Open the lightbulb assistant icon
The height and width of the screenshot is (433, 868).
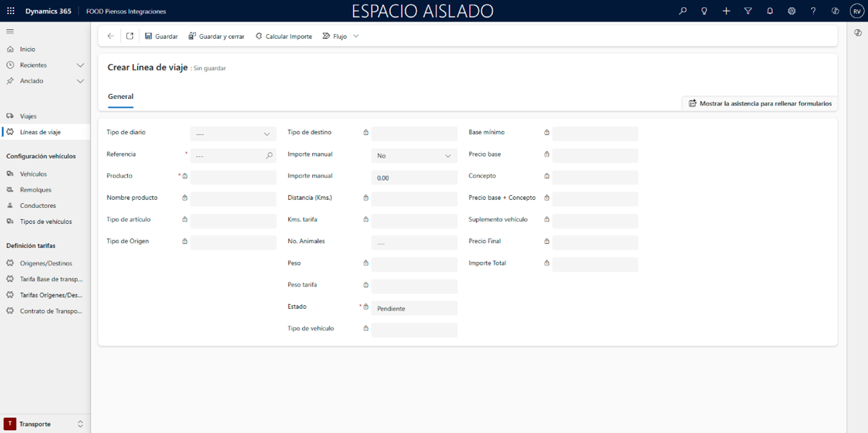point(704,11)
